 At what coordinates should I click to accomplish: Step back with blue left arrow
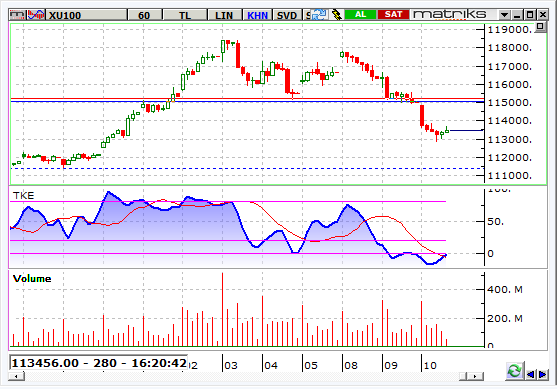(531, 374)
